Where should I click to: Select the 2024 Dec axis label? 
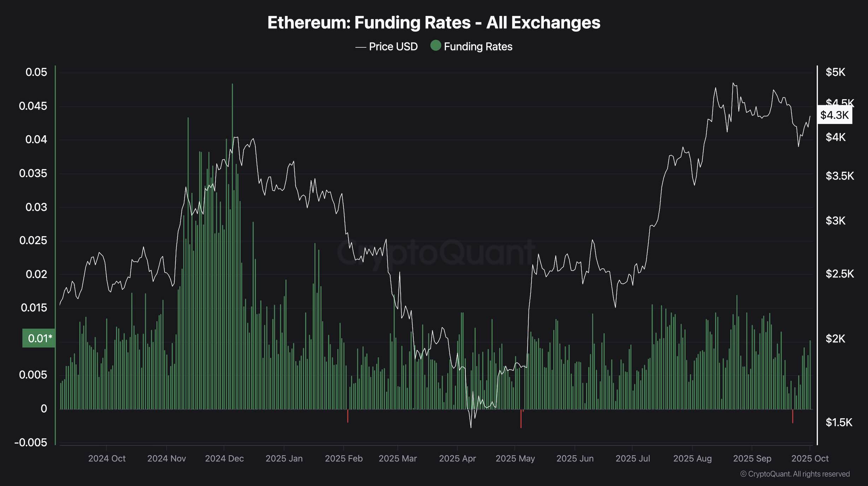[224, 458]
